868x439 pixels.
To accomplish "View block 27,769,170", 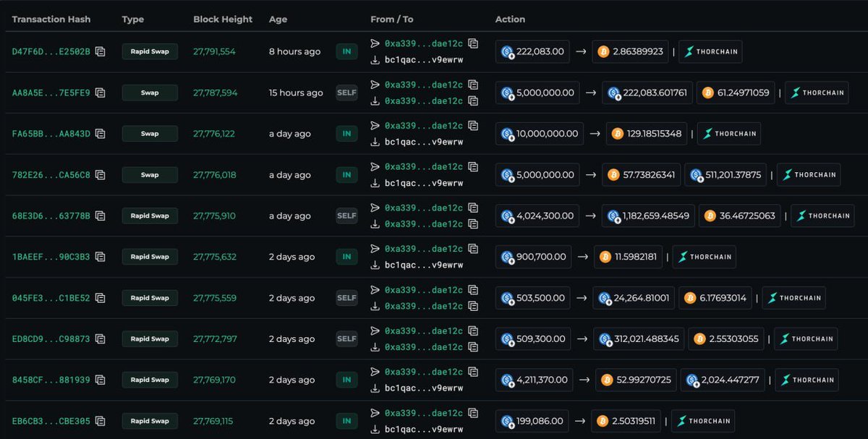I will 214,380.
